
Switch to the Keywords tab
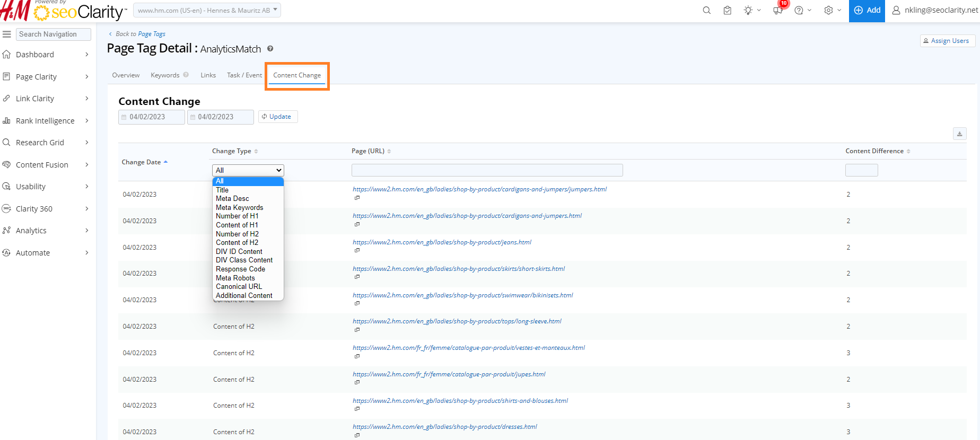(165, 75)
